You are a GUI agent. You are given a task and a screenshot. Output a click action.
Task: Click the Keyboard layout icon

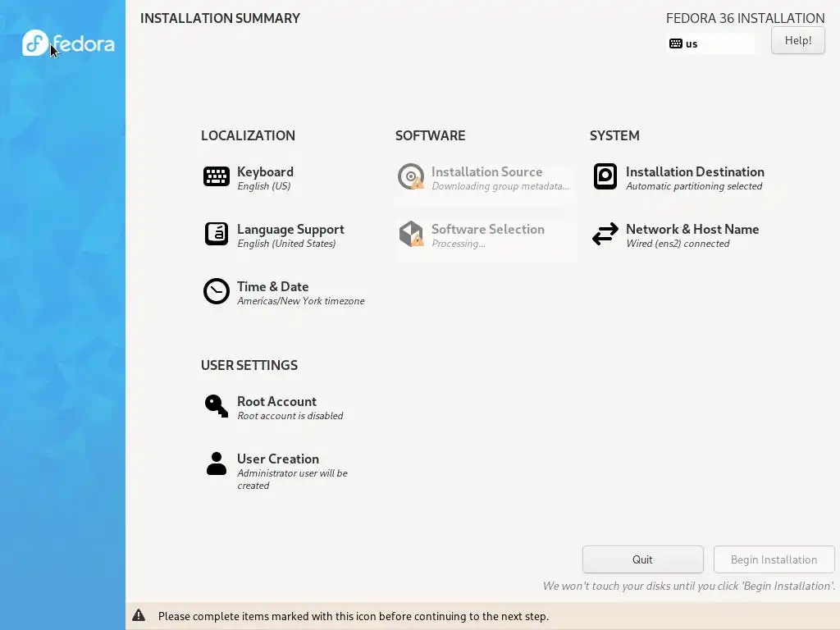coord(217,176)
